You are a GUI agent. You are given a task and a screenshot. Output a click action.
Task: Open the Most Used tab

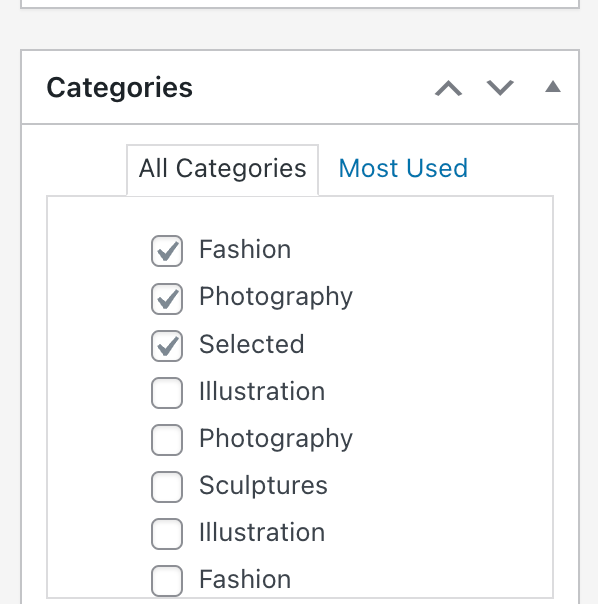tap(403, 168)
